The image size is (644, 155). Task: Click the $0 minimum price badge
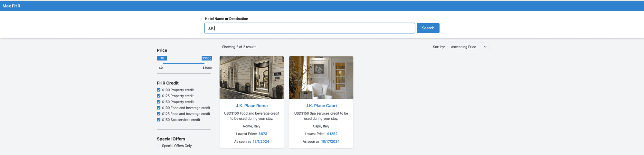pyautogui.click(x=162, y=58)
